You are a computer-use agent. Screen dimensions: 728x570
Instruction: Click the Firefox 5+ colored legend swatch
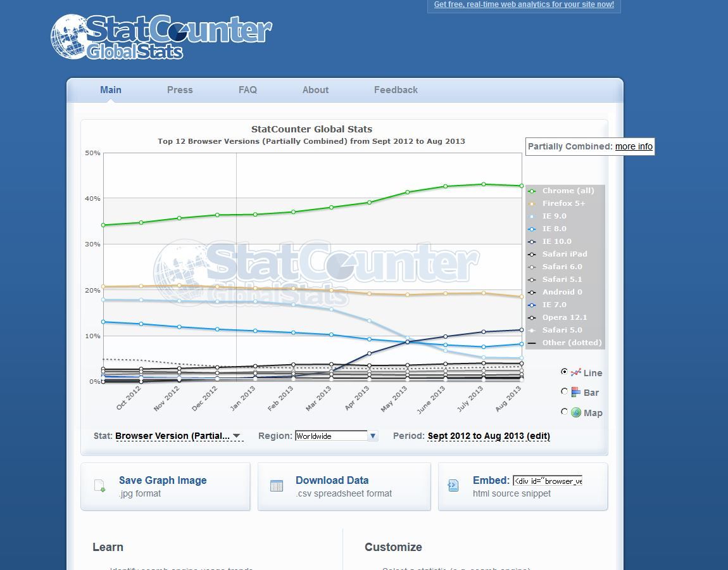532,203
